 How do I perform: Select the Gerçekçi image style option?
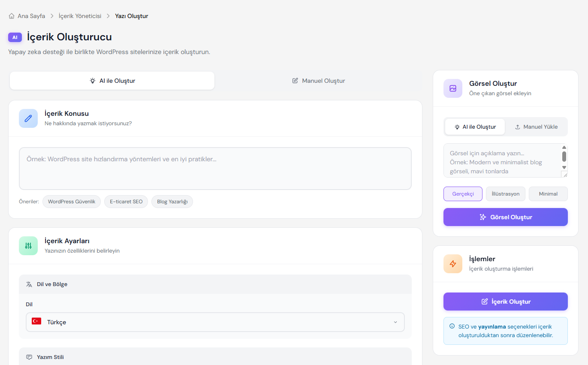tap(463, 194)
